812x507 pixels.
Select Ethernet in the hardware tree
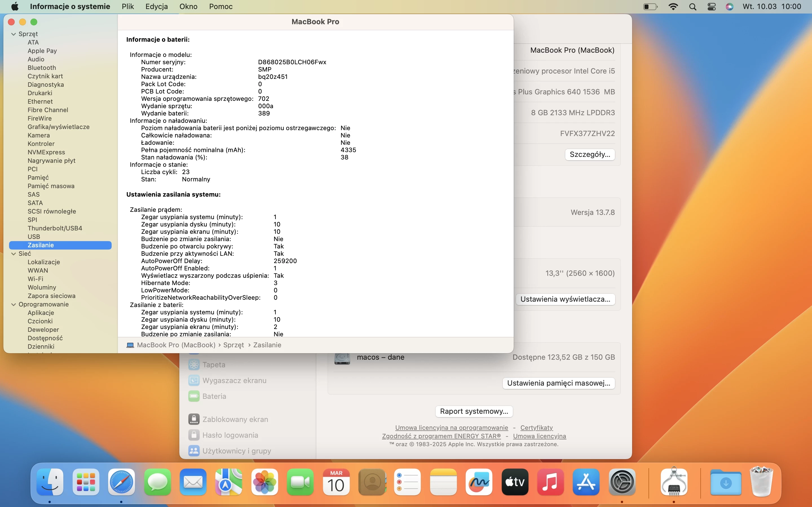coord(40,101)
